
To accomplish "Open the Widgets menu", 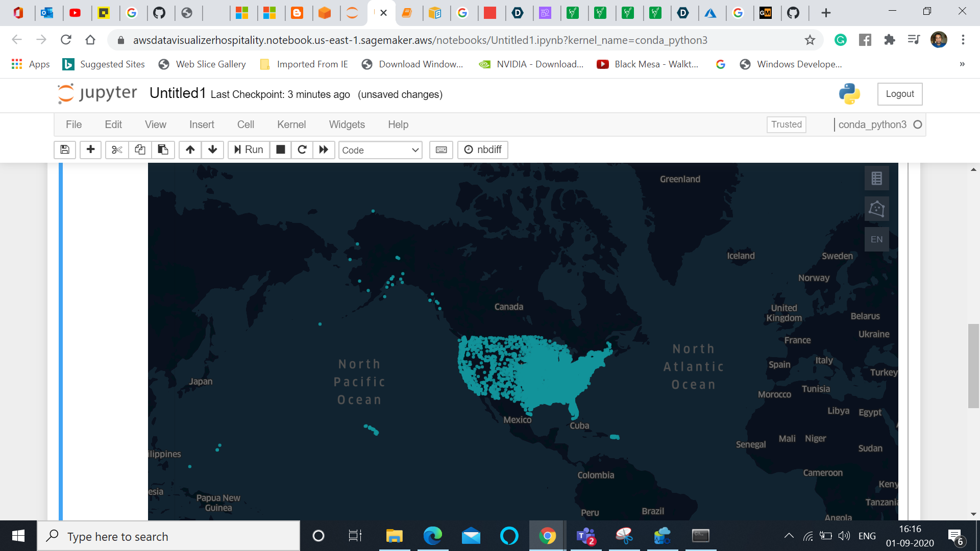I will 347,124.
